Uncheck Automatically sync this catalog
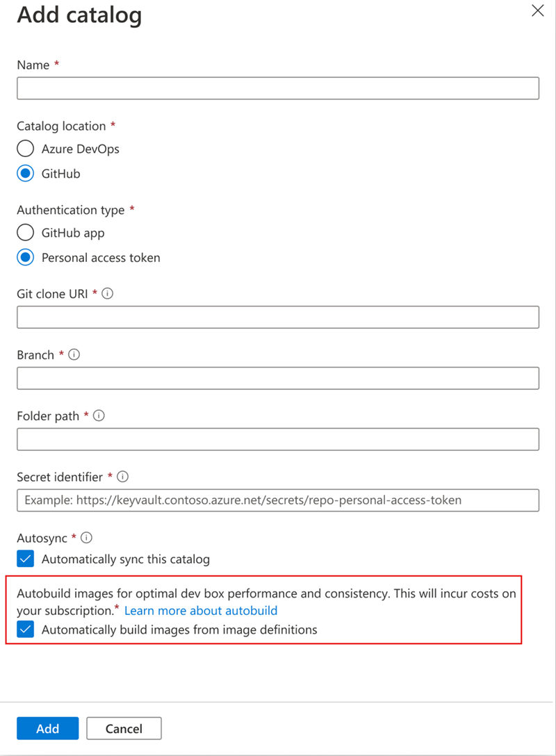Screen dimensions: 556x756 point(25,559)
